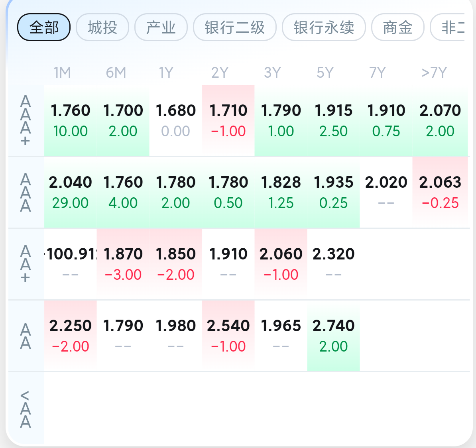Viewport: 476px width, 448px height.
Task: Select the 银行二级 tab
Action: tap(235, 28)
